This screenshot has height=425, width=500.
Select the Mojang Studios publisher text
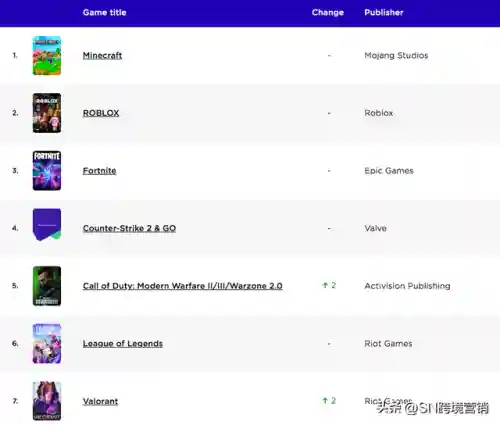point(396,55)
